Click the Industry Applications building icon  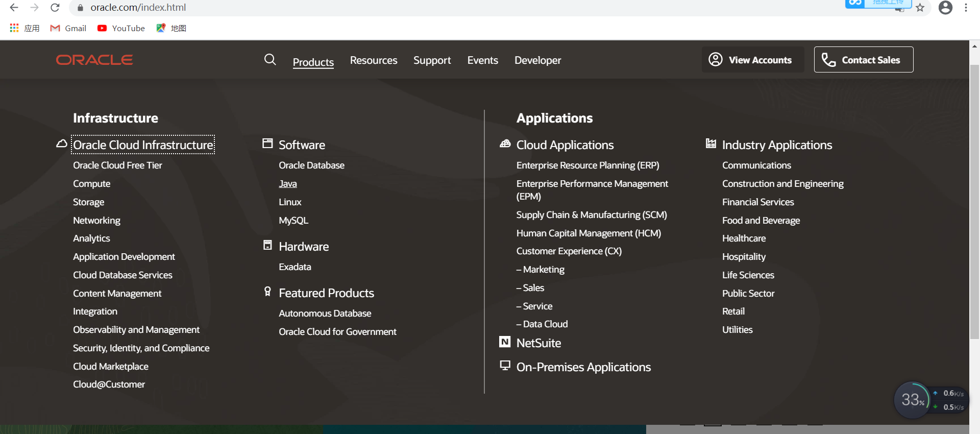(711, 143)
